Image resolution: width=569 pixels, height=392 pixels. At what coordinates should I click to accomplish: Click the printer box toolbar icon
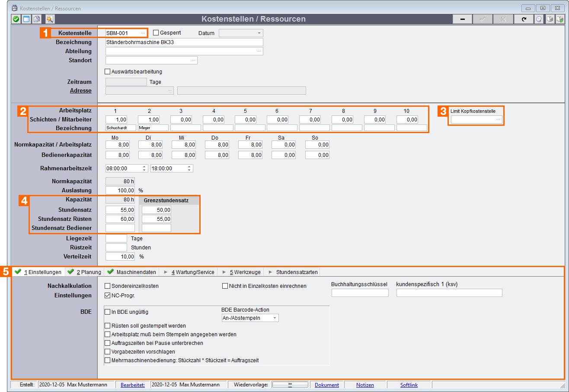pos(550,19)
